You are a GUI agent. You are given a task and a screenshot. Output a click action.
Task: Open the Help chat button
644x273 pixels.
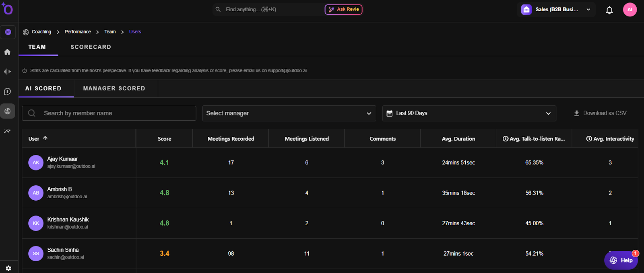(621, 261)
